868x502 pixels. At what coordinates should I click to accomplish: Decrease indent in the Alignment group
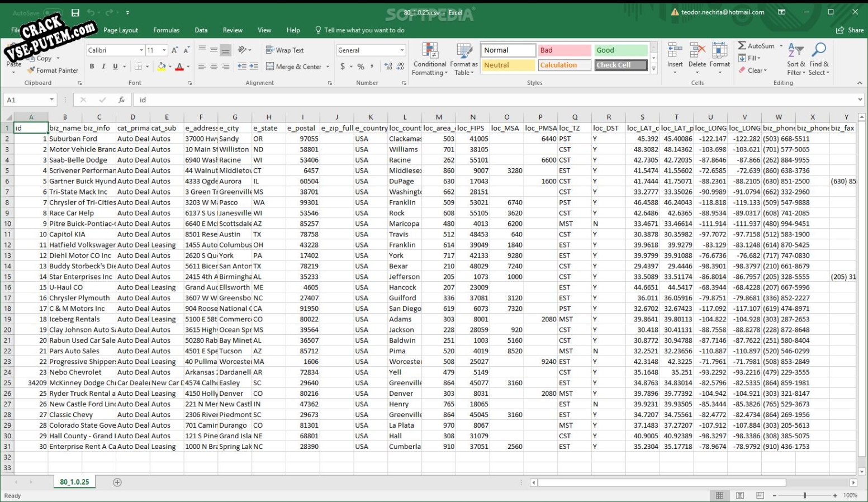242,67
